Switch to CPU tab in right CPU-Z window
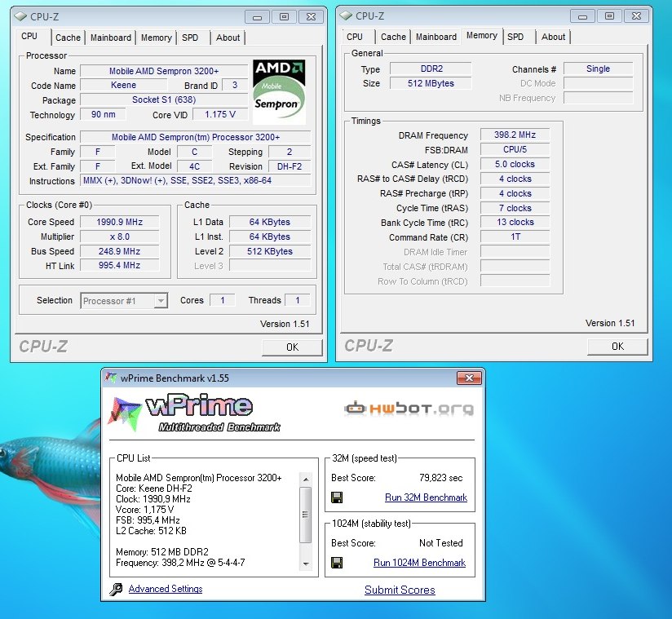The width and height of the screenshot is (672, 619). tap(355, 37)
